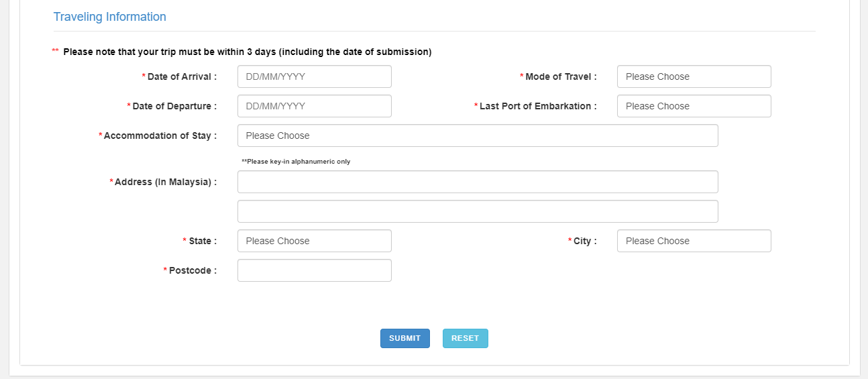Select the second address line field
Screen dimensions: 868x379
click(x=478, y=211)
